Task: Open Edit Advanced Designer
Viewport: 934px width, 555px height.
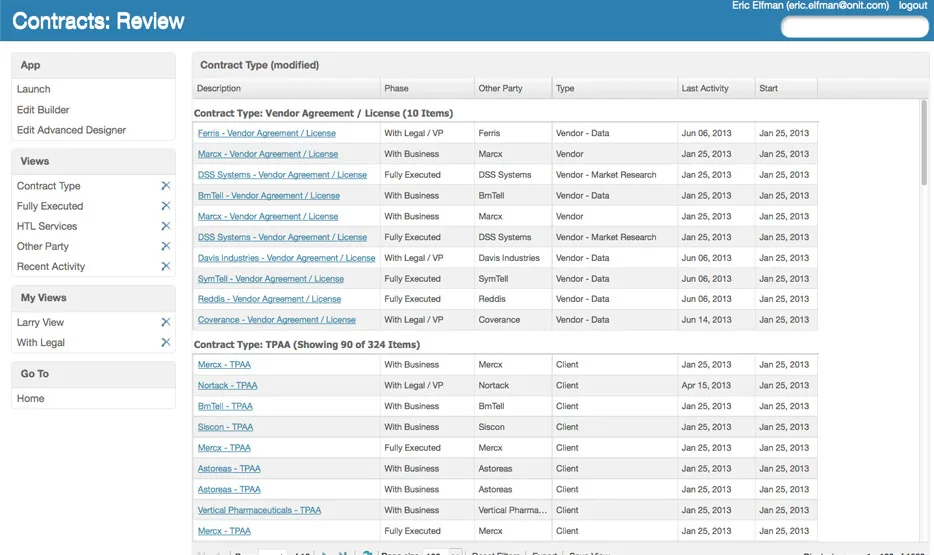Action: click(x=71, y=130)
